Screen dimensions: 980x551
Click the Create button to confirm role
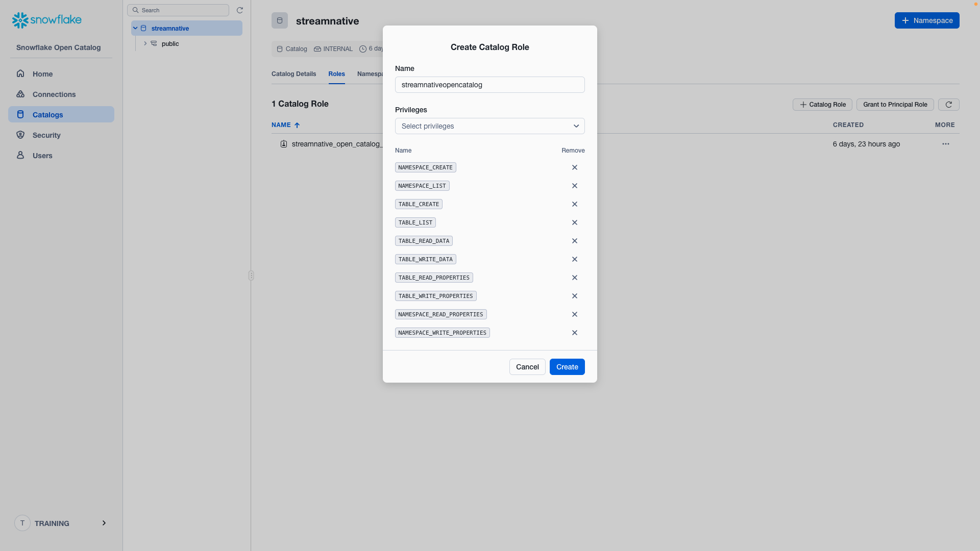click(568, 366)
